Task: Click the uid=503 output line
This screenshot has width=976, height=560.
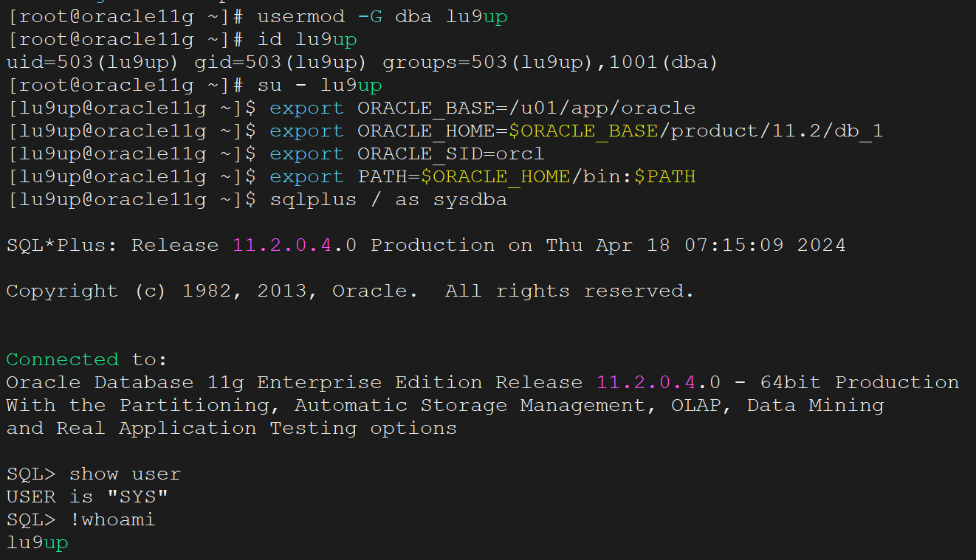Action: [x=362, y=63]
